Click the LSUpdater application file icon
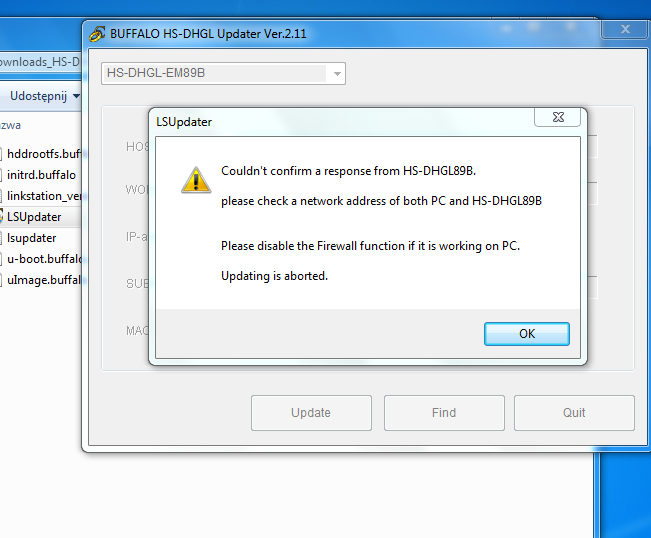This screenshot has width=651, height=538. [1, 216]
